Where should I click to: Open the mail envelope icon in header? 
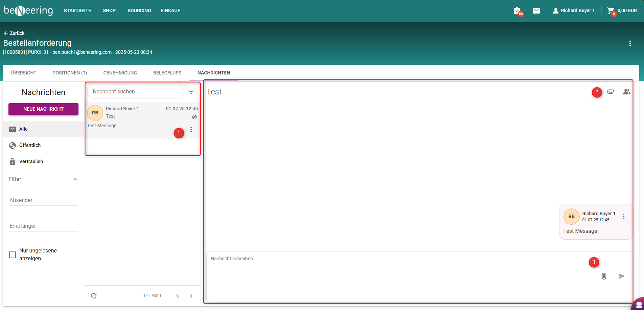(x=536, y=11)
